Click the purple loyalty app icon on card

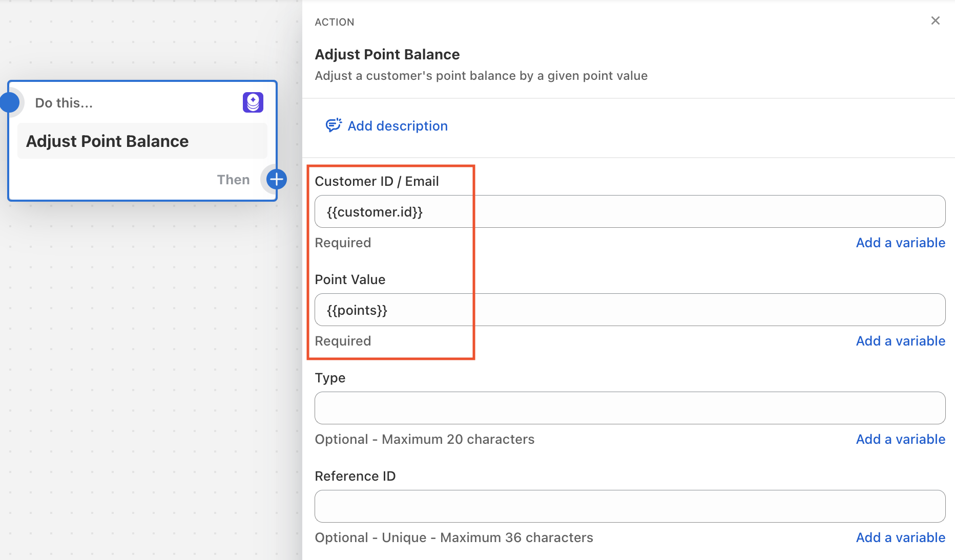(x=253, y=102)
